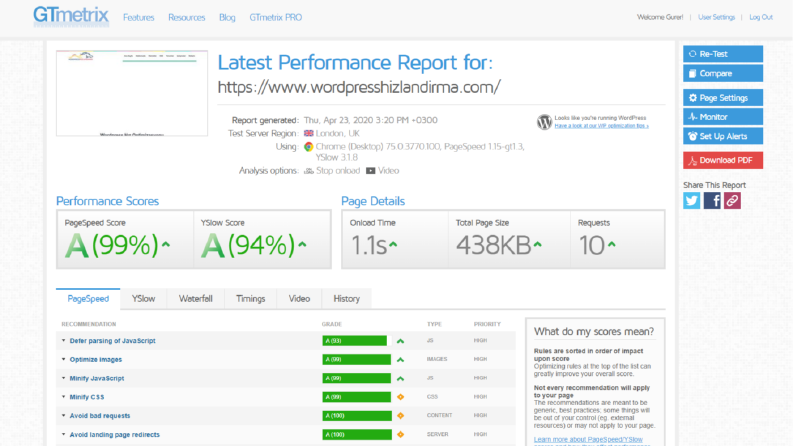Open the Resources menu

187,17
